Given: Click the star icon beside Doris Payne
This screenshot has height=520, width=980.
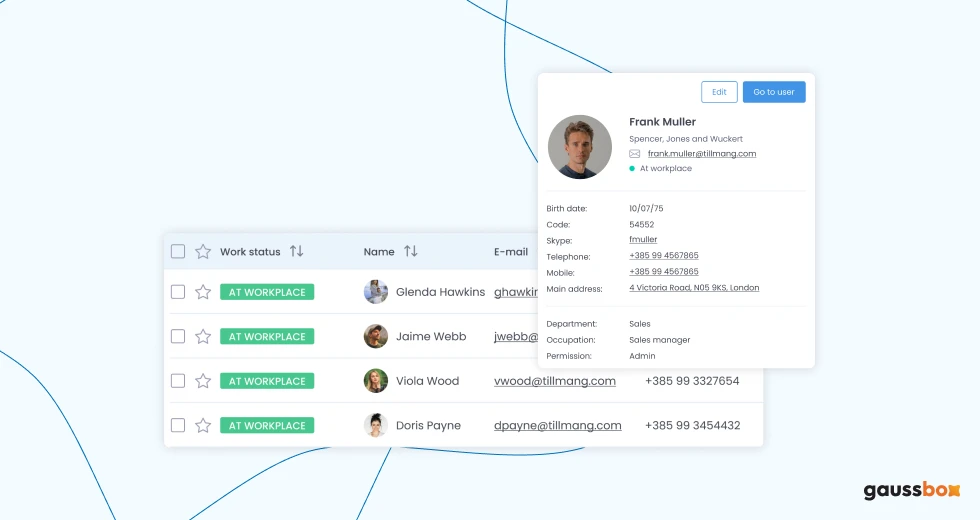Looking at the screenshot, I should (203, 425).
